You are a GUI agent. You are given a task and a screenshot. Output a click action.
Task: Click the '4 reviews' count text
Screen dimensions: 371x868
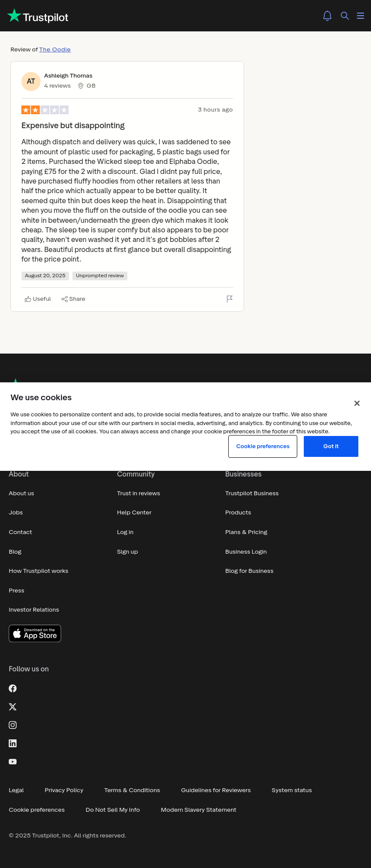point(57,86)
